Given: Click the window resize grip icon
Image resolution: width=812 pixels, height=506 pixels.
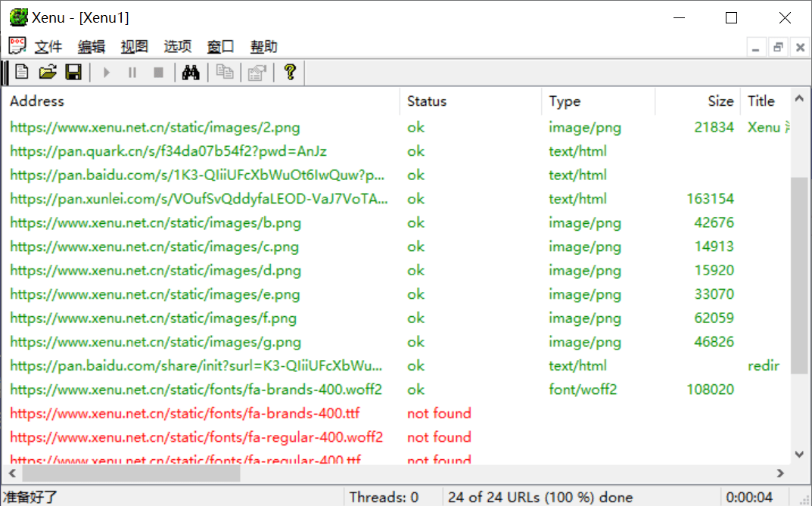Looking at the screenshot, I should [804, 498].
